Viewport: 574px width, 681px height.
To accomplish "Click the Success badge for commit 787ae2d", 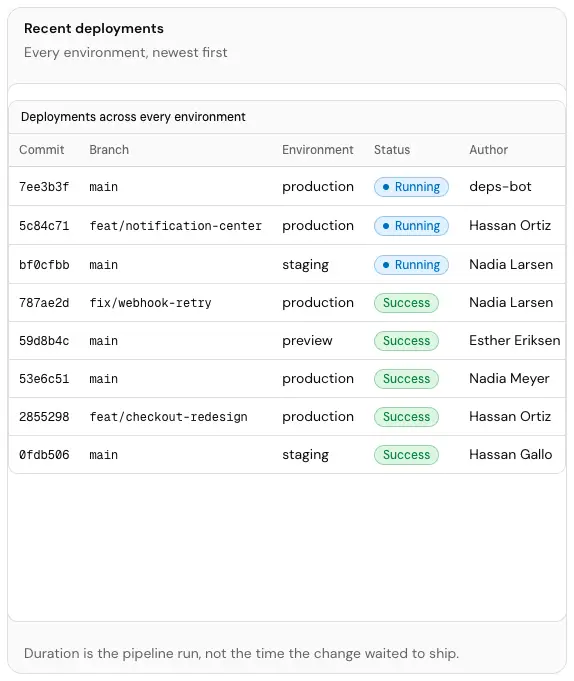I will pos(406,303).
